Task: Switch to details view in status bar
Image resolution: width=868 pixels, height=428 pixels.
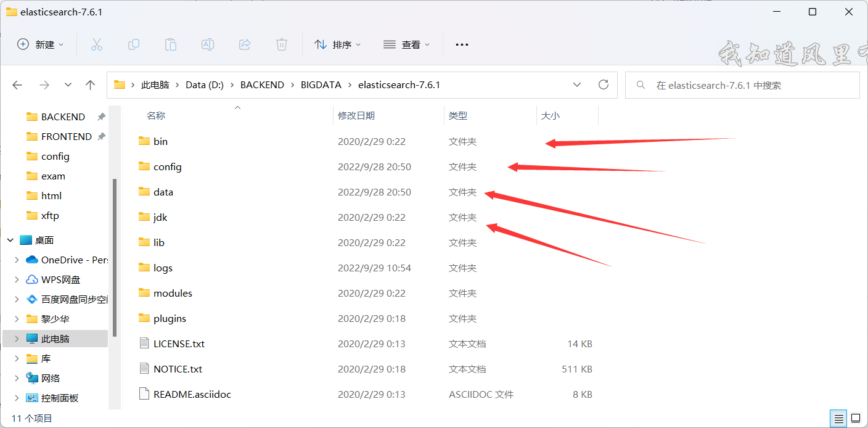Action: click(x=837, y=419)
